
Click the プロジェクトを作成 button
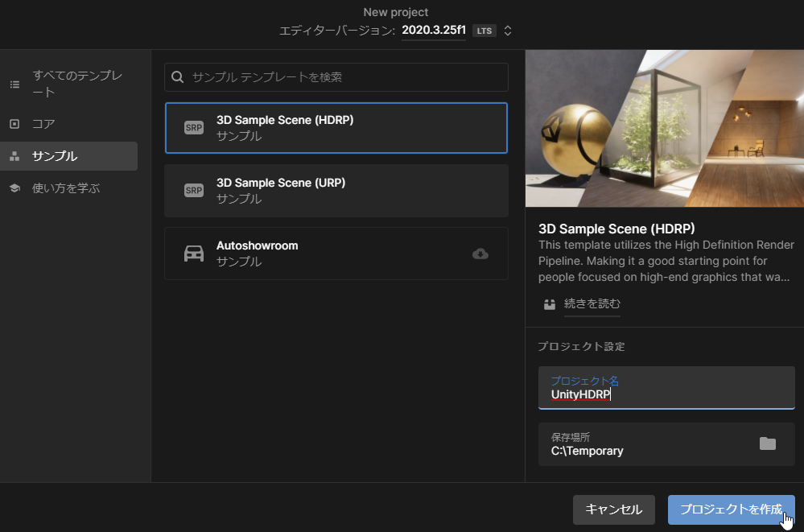coord(732,509)
